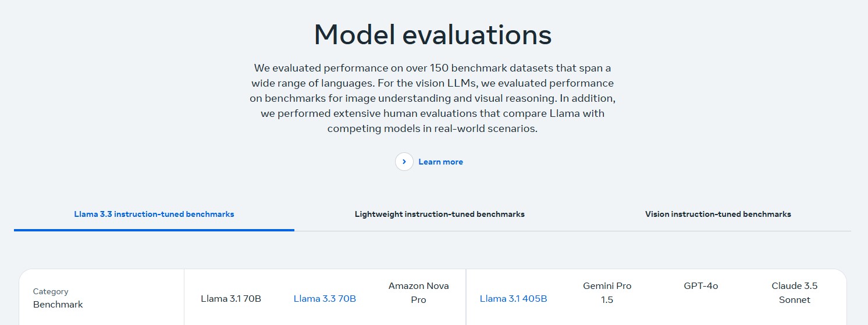The image size is (868, 325).
Task: Click the Amazon Nova Pro column header
Action: (418, 293)
